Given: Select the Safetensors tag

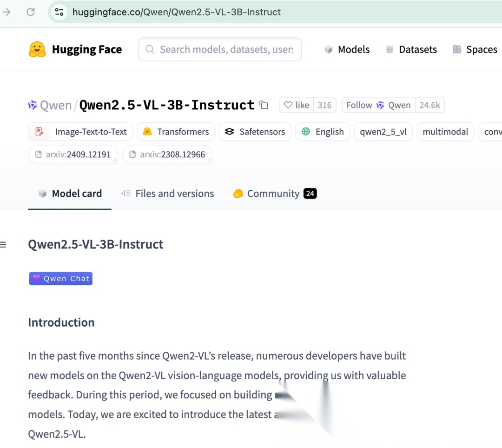Looking at the screenshot, I should pyautogui.click(x=255, y=132).
